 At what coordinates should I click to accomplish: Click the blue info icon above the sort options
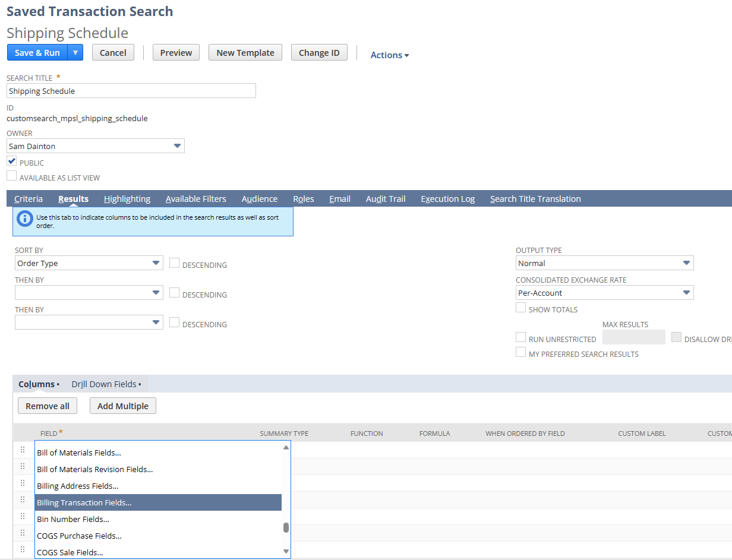(x=24, y=218)
